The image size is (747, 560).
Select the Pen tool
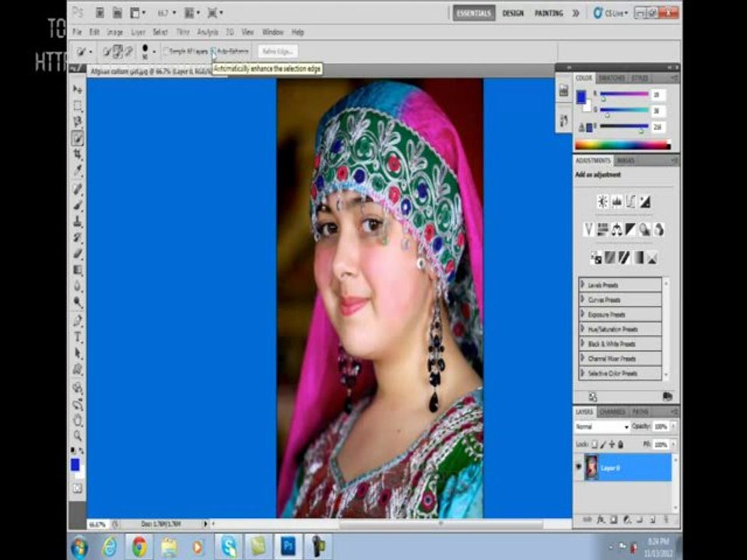tap(77, 321)
